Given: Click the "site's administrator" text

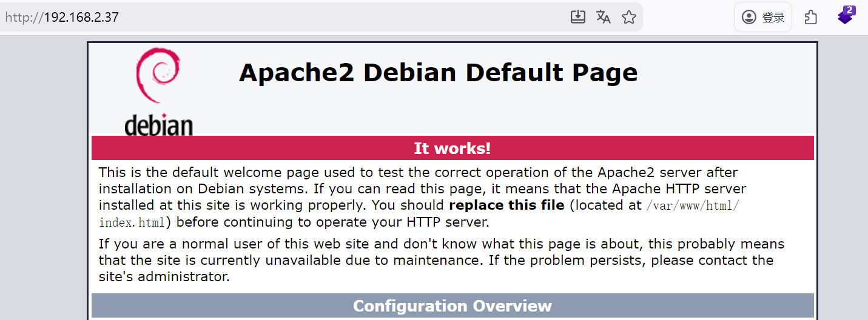Looking at the screenshot, I should click(164, 278).
